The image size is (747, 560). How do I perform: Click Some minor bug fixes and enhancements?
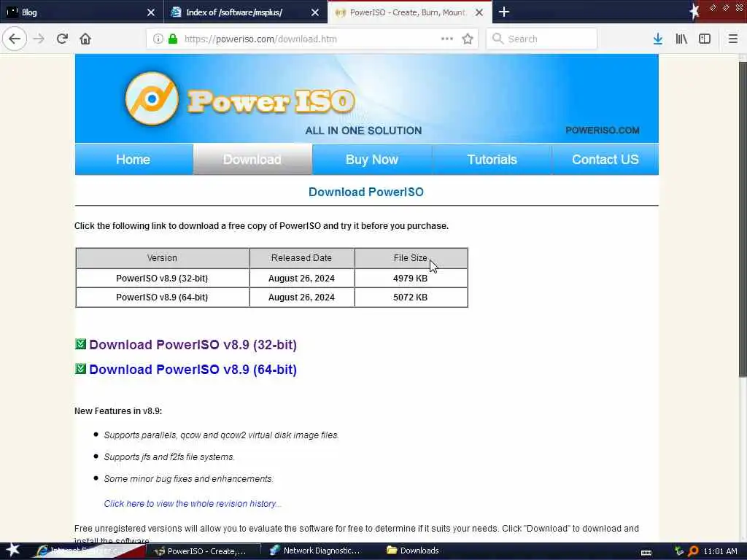(189, 478)
